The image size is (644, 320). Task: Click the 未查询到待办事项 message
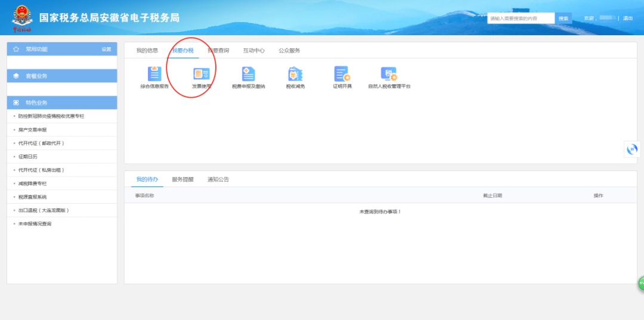[380, 212]
